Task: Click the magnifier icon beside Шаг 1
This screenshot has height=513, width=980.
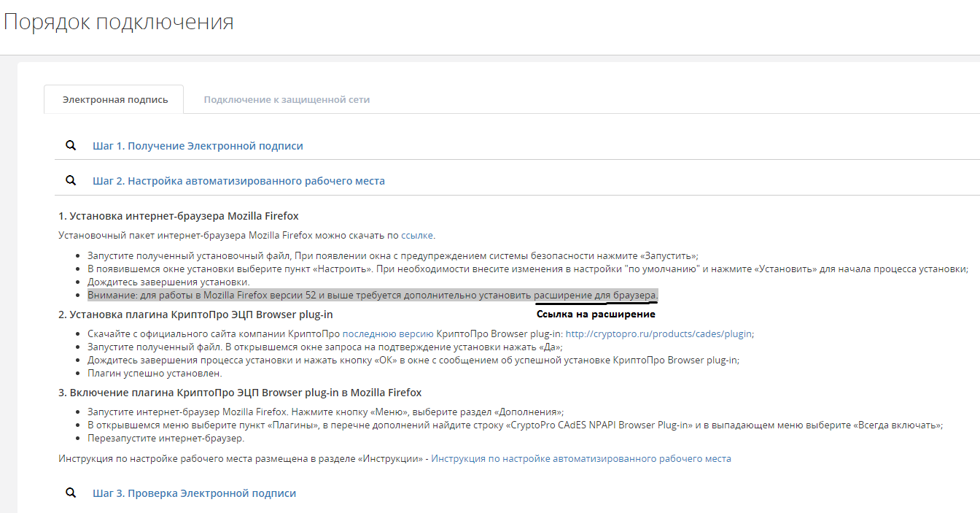Action: click(71, 145)
